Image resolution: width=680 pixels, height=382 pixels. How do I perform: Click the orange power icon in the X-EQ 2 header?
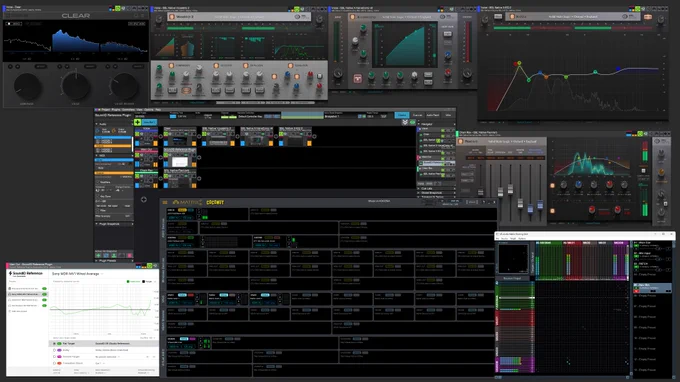point(512,16)
